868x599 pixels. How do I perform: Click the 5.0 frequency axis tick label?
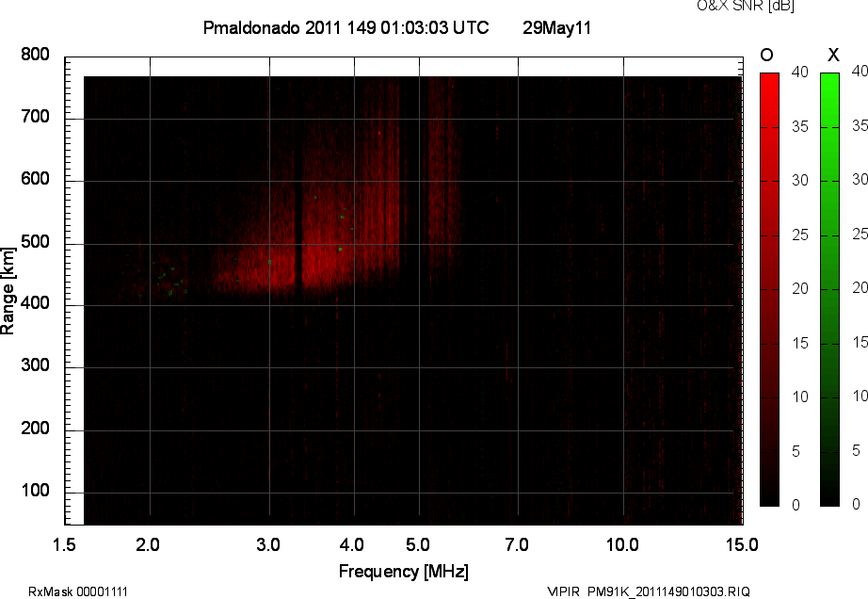pos(418,544)
